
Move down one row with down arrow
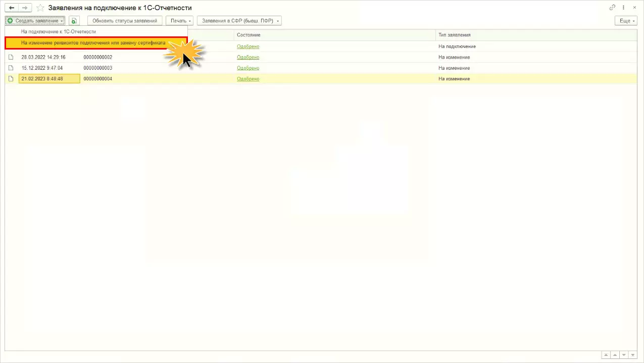(x=624, y=355)
